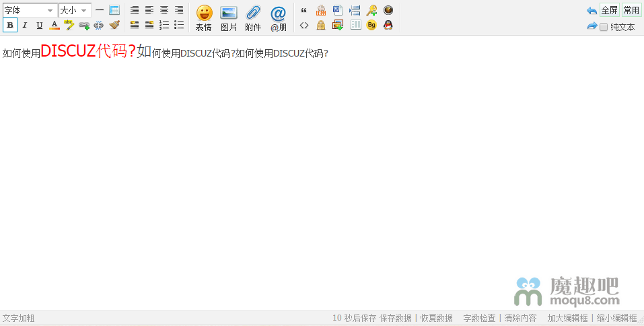Click 缩小编辑框 to shrink editor

coord(616,318)
